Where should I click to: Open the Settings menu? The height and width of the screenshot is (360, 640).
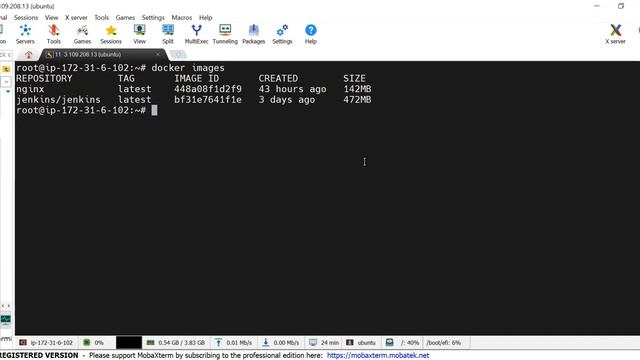(153, 18)
